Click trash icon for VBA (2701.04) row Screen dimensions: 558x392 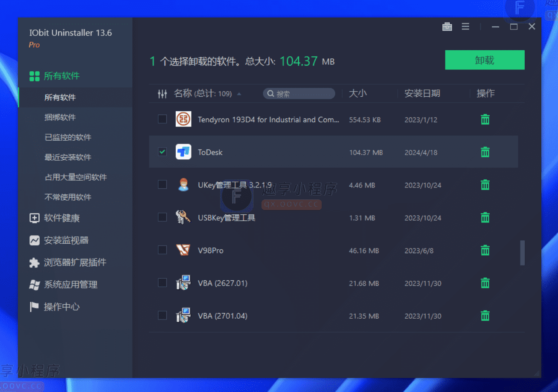485,316
